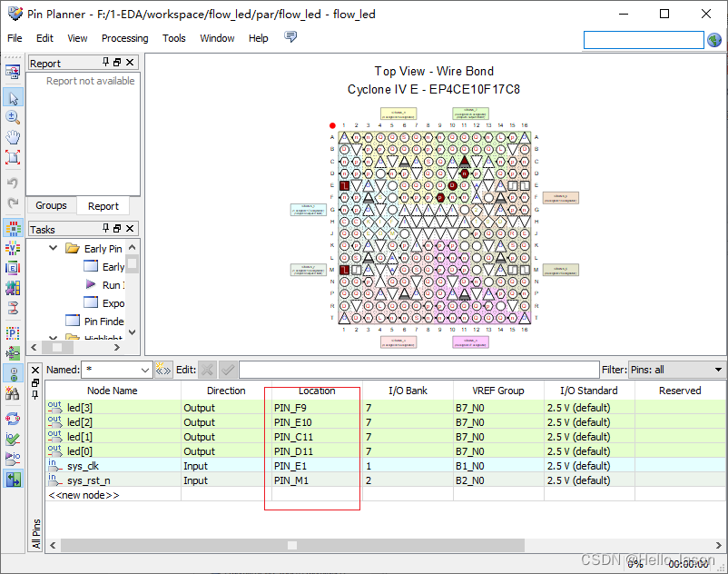Click the Tasks panel horizontal scrollbar thumb
728x574 pixels.
click(57, 347)
